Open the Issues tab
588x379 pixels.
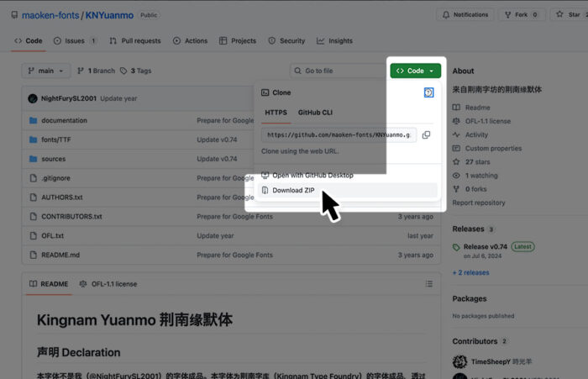click(75, 40)
